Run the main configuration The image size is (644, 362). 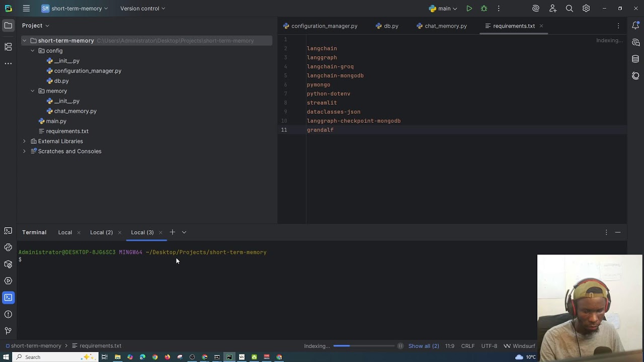coord(469,9)
